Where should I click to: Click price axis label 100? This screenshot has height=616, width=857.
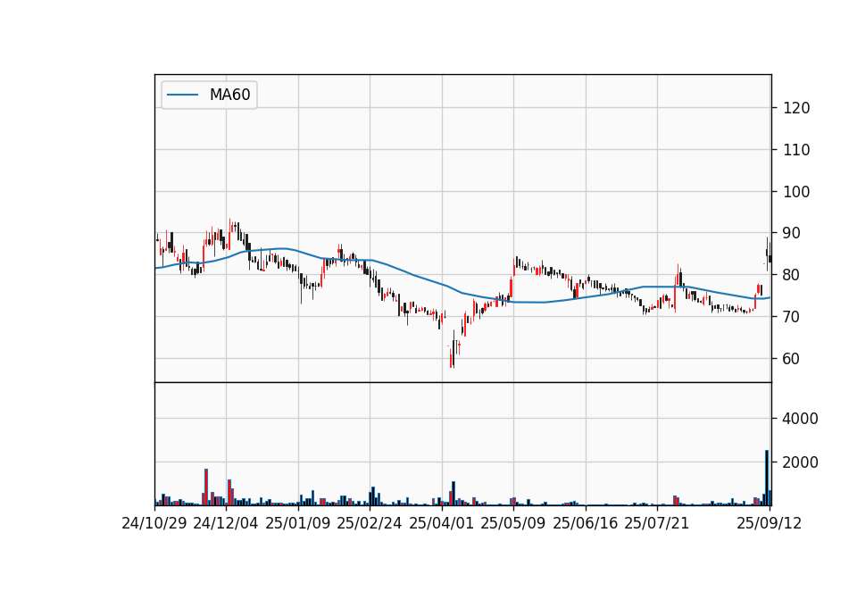796,192
